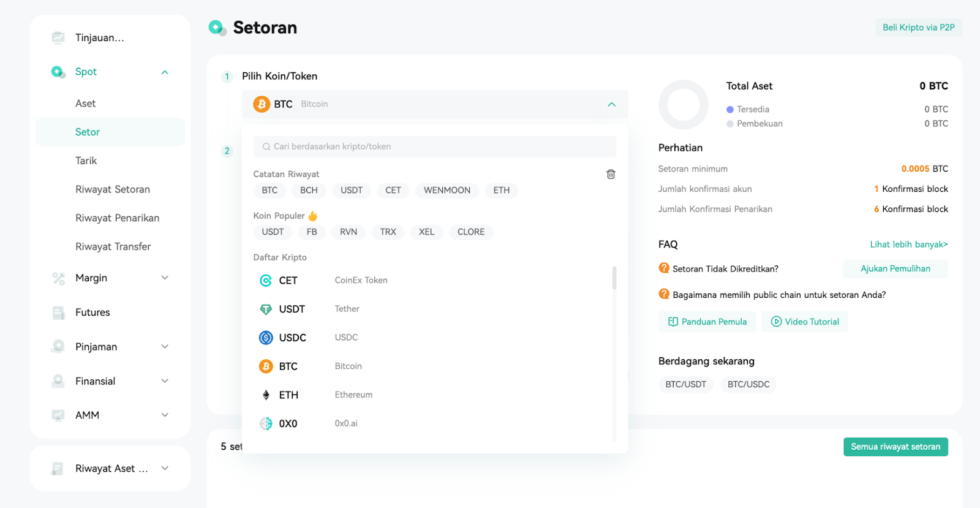Open BTC/USDC trading pair
This screenshot has height=508, width=980.
(748, 384)
